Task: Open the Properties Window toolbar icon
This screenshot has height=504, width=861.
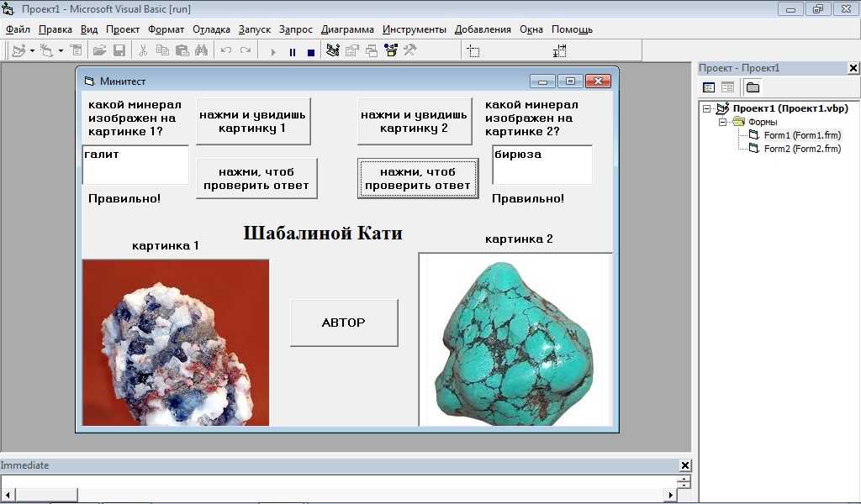Action: click(352, 51)
